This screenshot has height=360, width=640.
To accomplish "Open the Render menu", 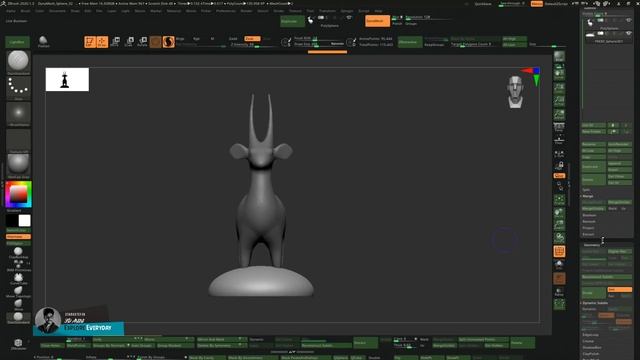I will (x=247, y=11).
